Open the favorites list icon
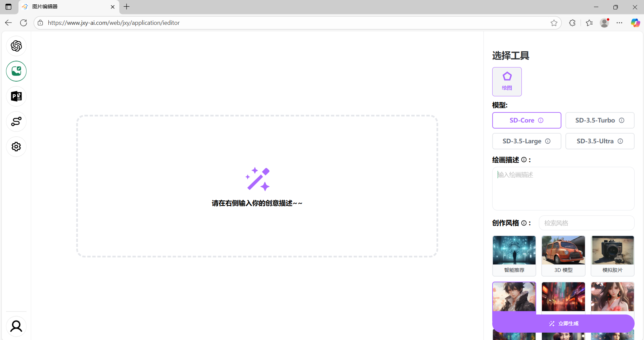Image resolution: width=644 pixels, height=340 pixels. tap(589, 23)
